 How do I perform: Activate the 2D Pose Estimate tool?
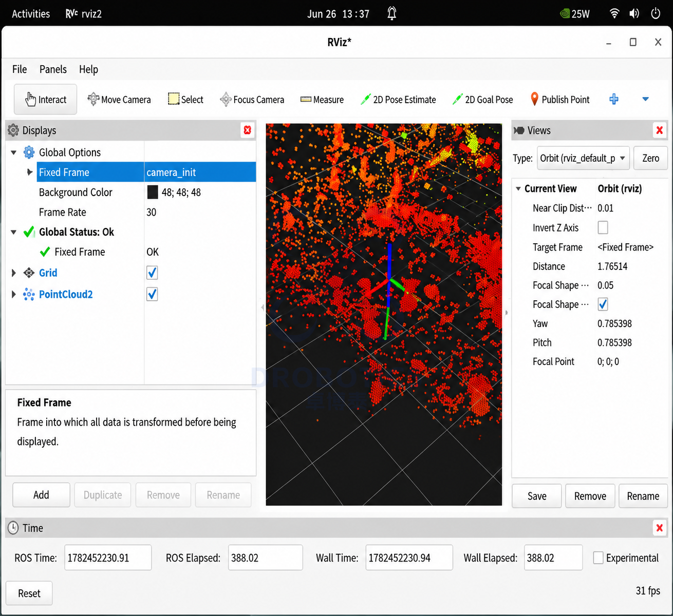tap(398, 100)
